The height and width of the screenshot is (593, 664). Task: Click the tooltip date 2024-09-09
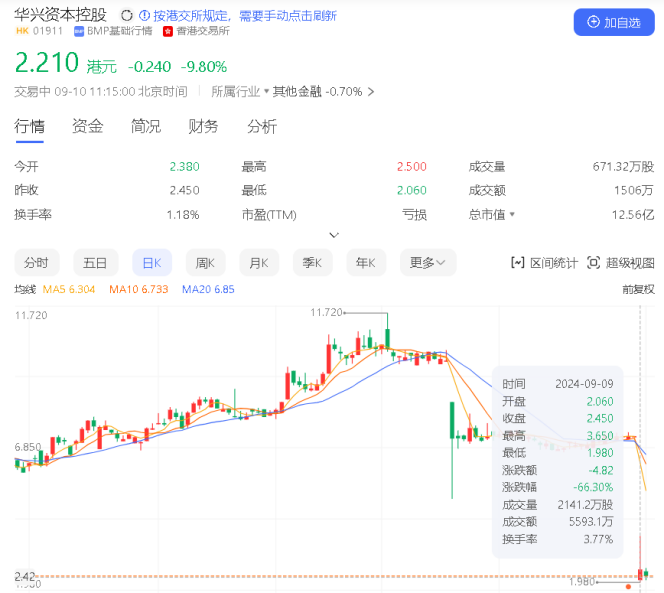584,384
